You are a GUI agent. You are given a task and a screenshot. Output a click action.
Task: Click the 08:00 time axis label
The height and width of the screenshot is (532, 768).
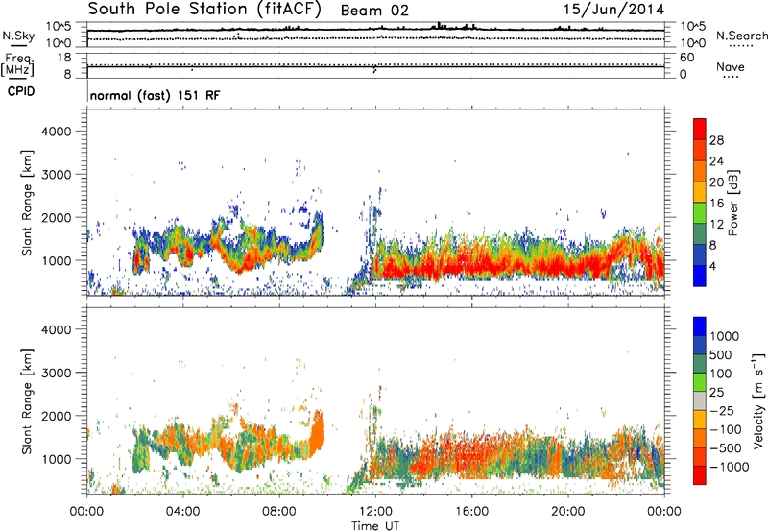coord(279,512)
